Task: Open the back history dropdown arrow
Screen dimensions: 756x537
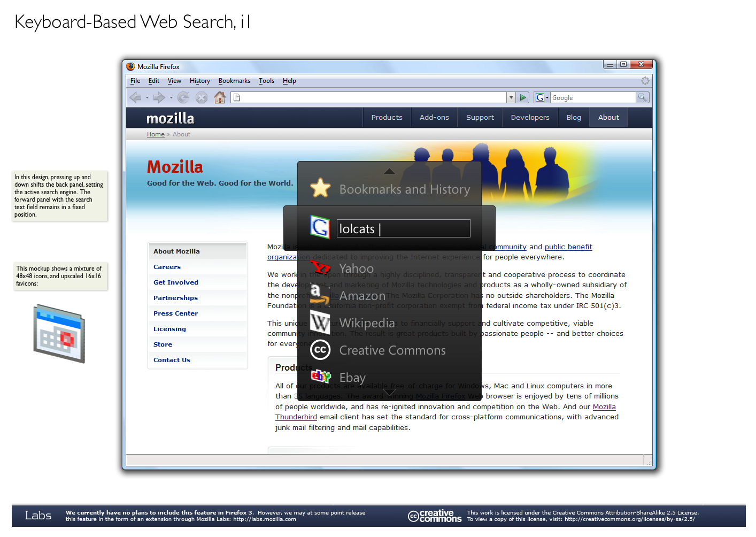Action: [x=147, y=97]
